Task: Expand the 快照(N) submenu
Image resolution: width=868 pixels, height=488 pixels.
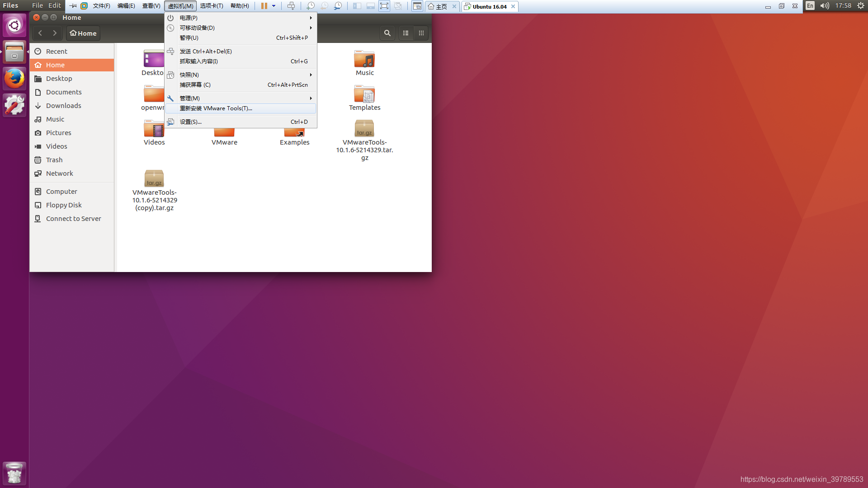Action: click(241, 75)
